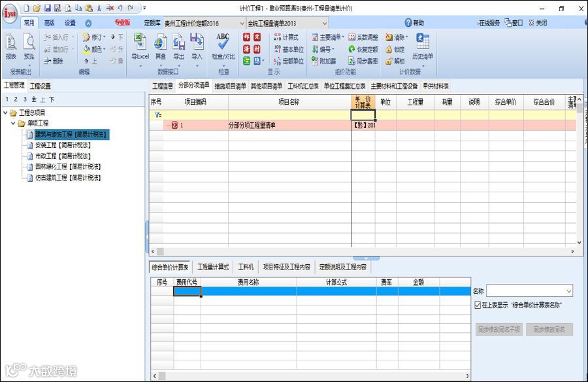
Task: Switch to the 高级 ribbon tab
Action: tap(49, 23)
